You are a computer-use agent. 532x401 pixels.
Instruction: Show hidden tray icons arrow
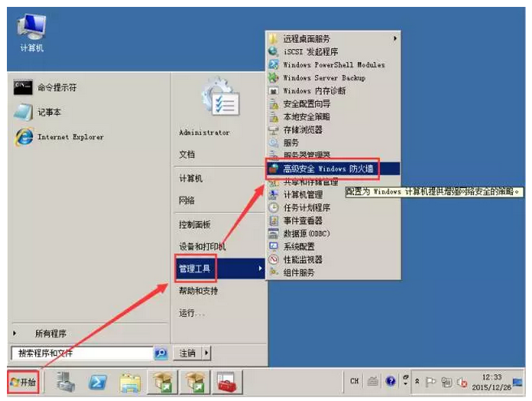pyautogui.click(x=417, y=381)
